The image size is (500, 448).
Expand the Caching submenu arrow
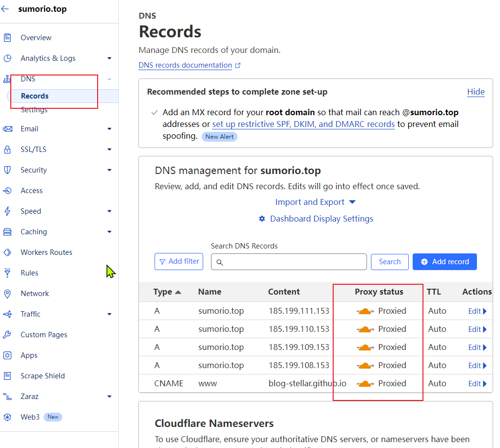click(109, 232)
